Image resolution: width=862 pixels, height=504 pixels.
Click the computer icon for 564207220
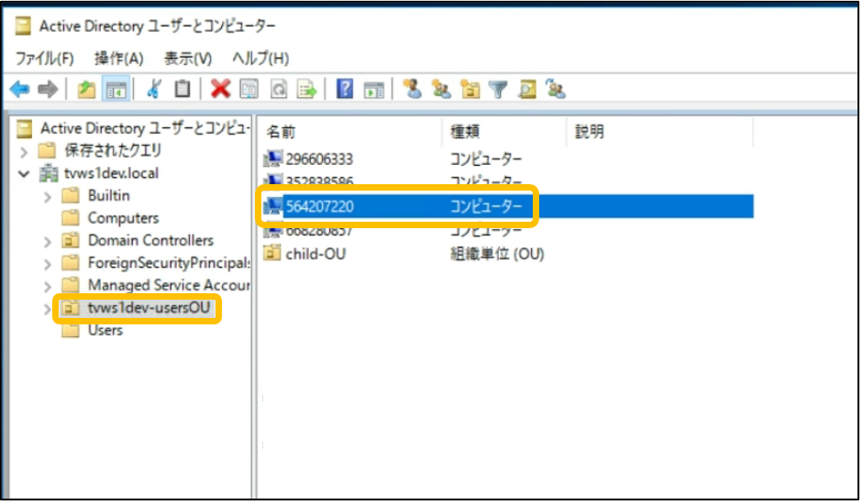[x=272, y=207]
